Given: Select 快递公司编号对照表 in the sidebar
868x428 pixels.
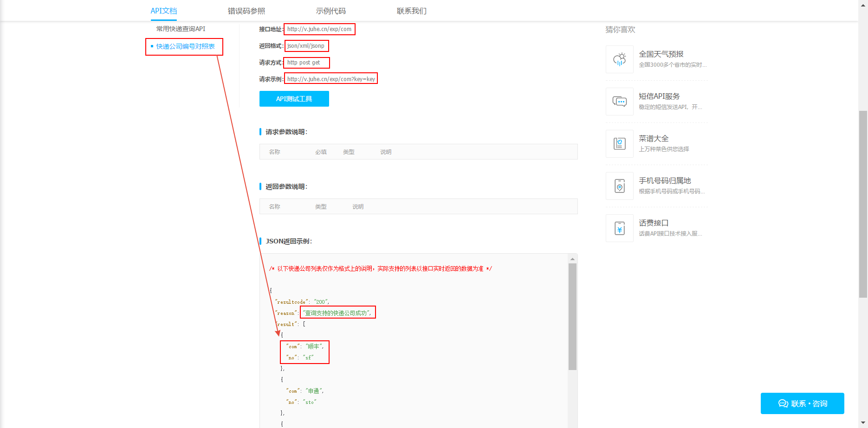Looking at the screenshot, I should [x=185, y=46].
